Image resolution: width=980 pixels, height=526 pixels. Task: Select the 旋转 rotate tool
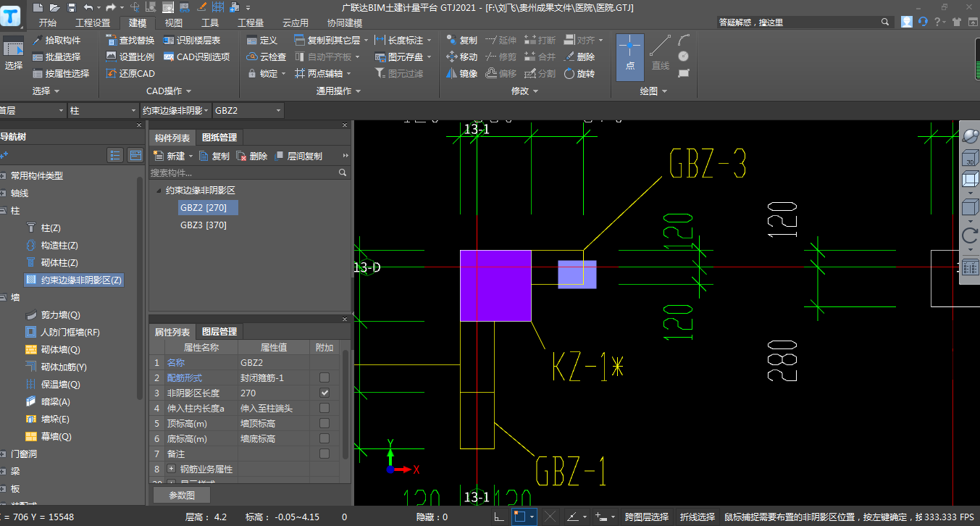coord(579,73)
